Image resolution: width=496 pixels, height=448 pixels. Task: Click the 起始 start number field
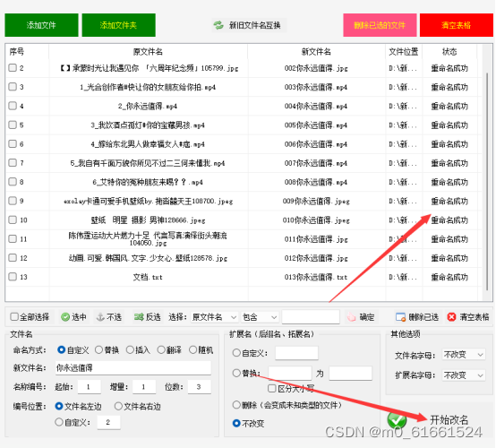pyautogui.click(x=90, y=386)
